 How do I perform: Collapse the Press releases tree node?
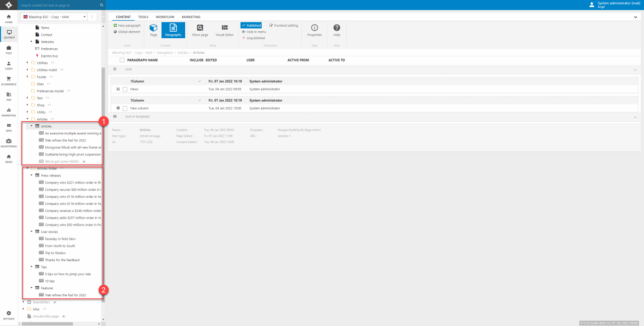pos(31,176)
